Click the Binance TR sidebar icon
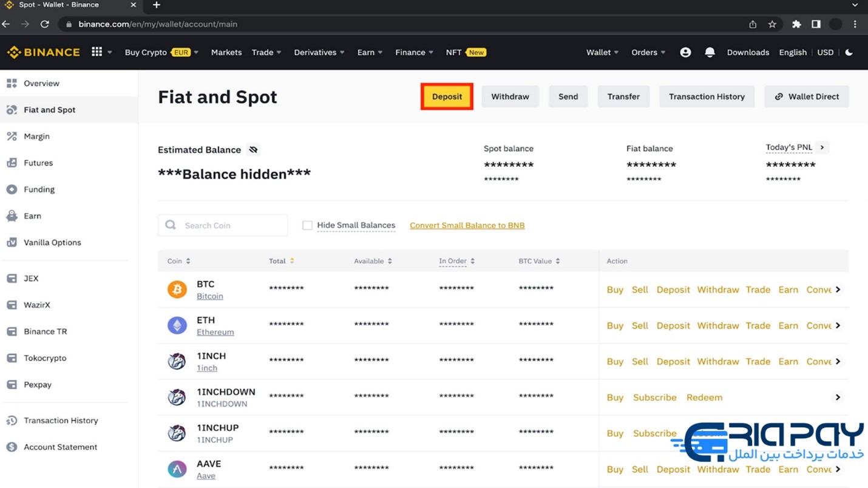Screen dimensions: 868x488 point(12,331)
